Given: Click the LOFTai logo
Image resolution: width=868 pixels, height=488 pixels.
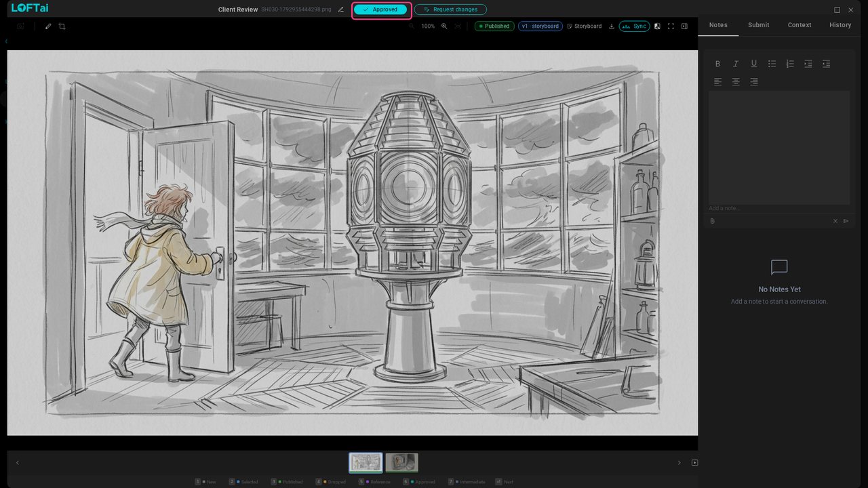Looking at the screenshot, I should tap(30, 8).
